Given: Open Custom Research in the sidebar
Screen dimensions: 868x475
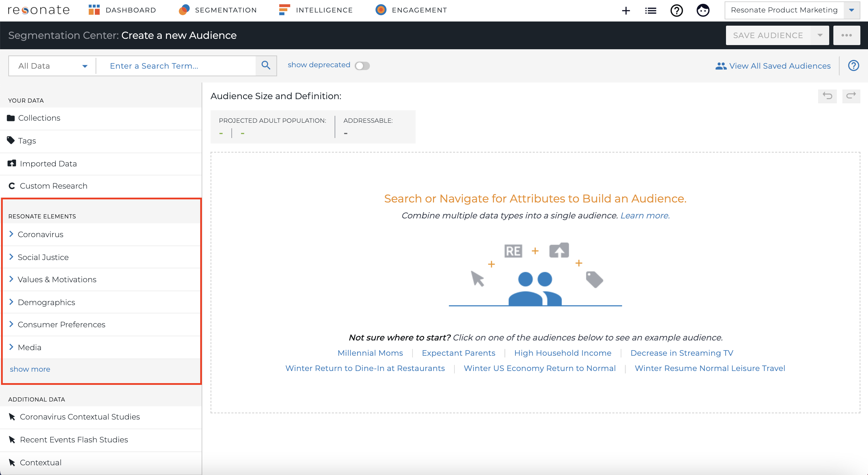Looking at the screenshot, I should tap(101, 186).
